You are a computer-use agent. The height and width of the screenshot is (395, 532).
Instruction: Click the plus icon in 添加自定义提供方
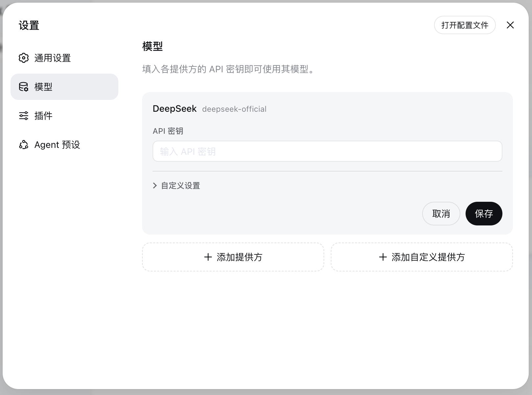tap(383, 257)
